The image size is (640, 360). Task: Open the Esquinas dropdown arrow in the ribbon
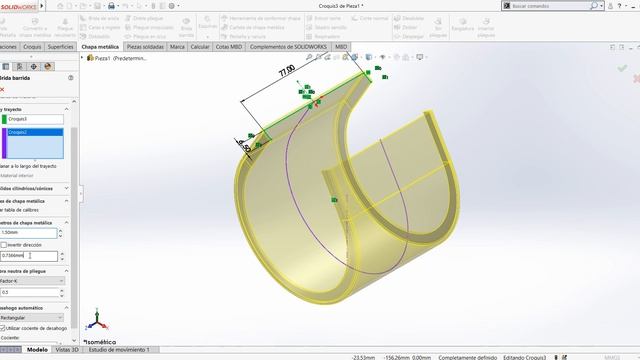tap(207, 37)
